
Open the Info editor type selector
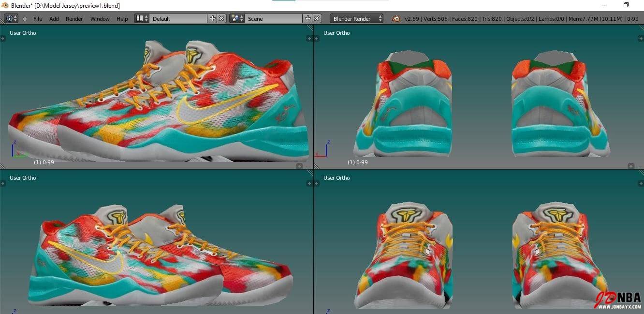coord(11,18)
